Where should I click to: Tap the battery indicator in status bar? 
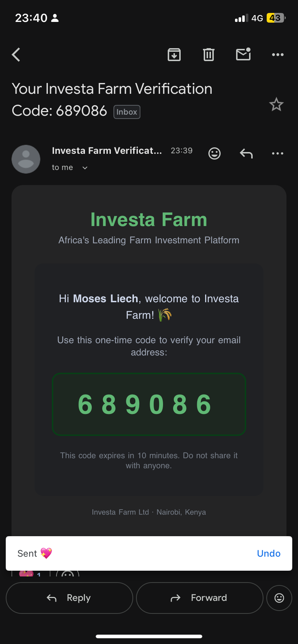276,18
